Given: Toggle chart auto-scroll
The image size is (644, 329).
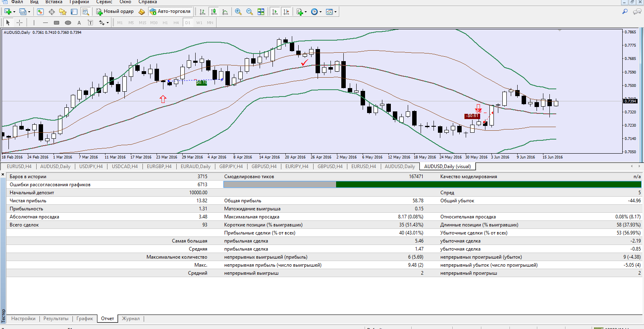Looking at the screenshot, I should coord(275,12).
